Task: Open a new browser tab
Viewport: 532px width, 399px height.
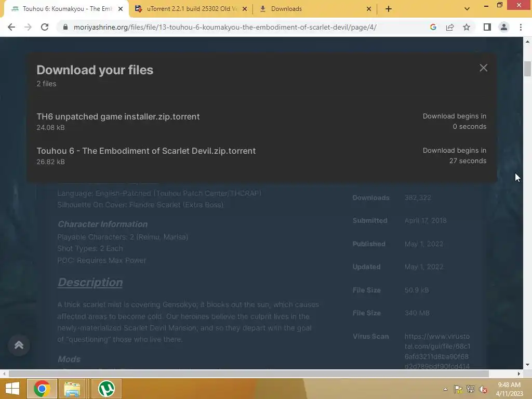Action: tap(389, 9)
